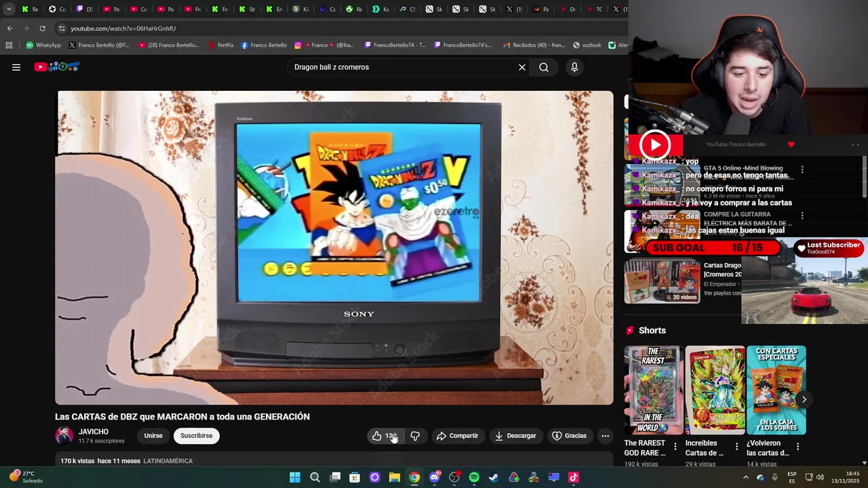Open the YouTube guide hamburger menu
The width and height of the screenshot is (868, 488).
(x=16, y=67)
